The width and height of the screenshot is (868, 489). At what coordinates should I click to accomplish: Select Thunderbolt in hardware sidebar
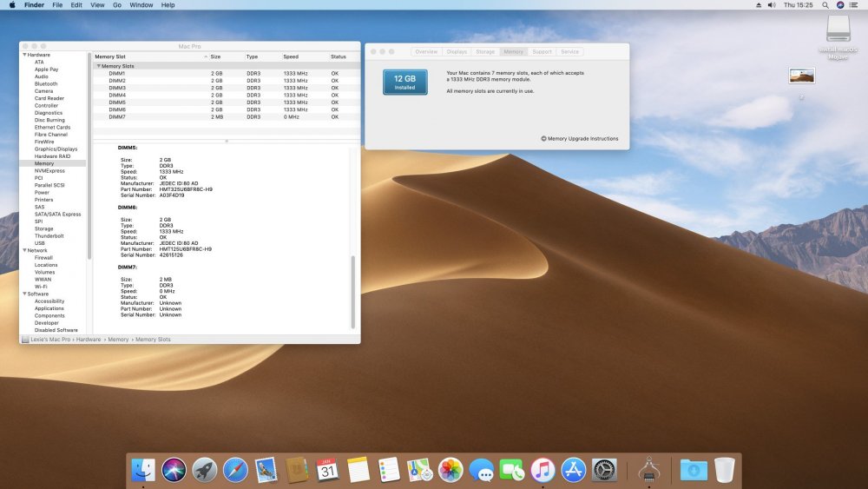coord(49,236)
